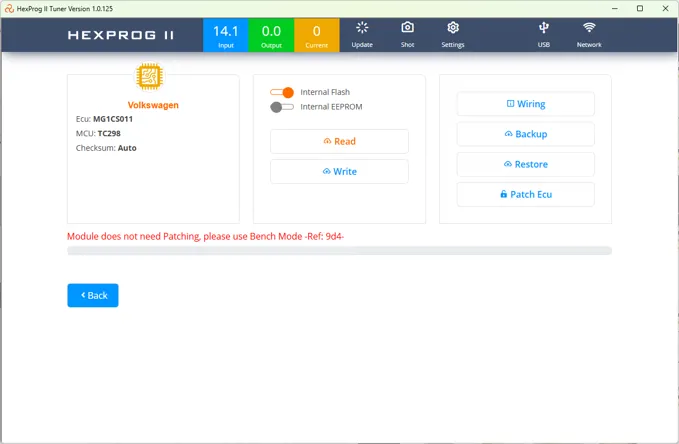Click the HEXPROG II logo
Screen dimensions: 679x444
121,35
